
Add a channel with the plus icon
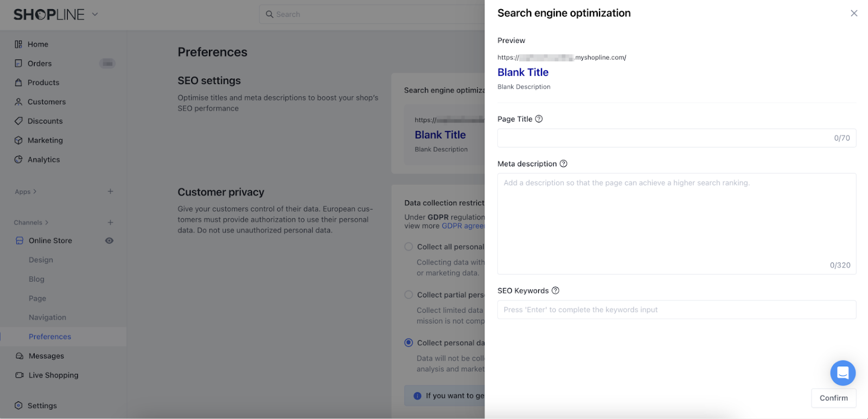[x=110, y=222]
